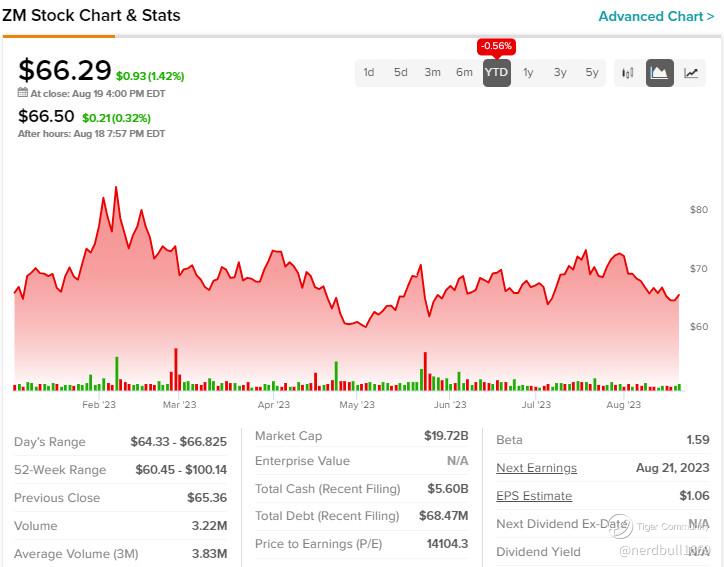Select the 1y time range
This screenshot has height=567, width=724.
tap(528, 72)
